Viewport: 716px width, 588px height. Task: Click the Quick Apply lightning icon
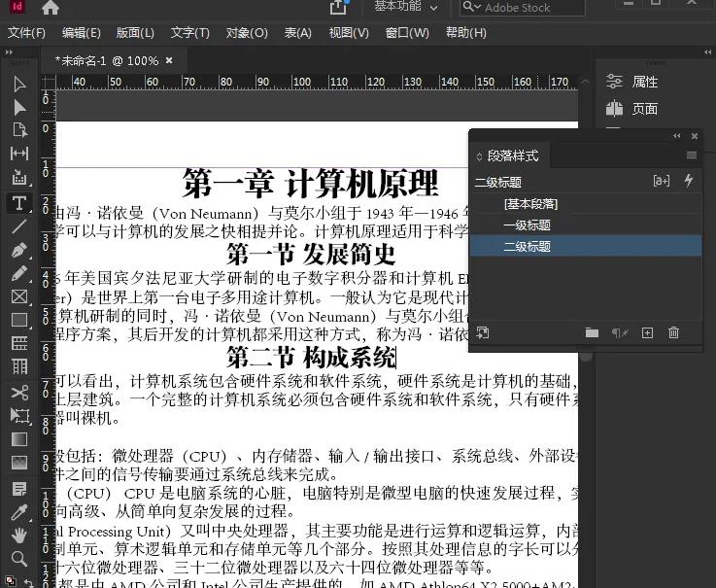click(689, 181)
